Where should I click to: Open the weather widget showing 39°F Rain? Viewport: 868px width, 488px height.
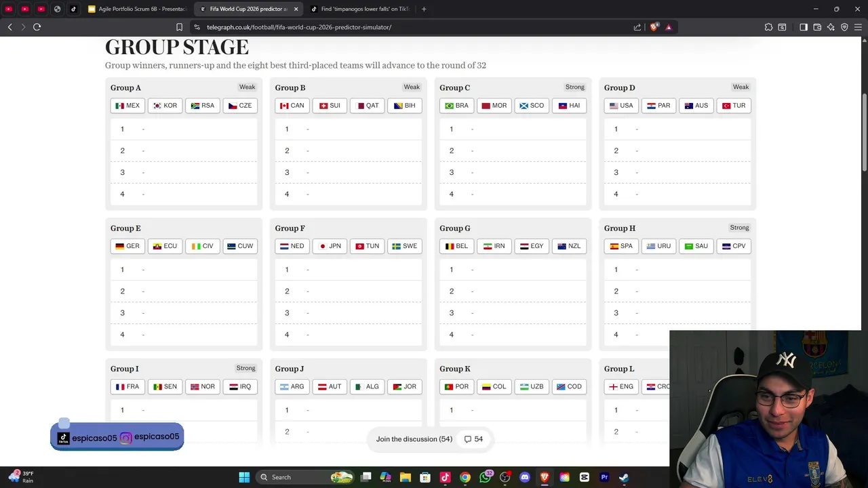point(20,477)
